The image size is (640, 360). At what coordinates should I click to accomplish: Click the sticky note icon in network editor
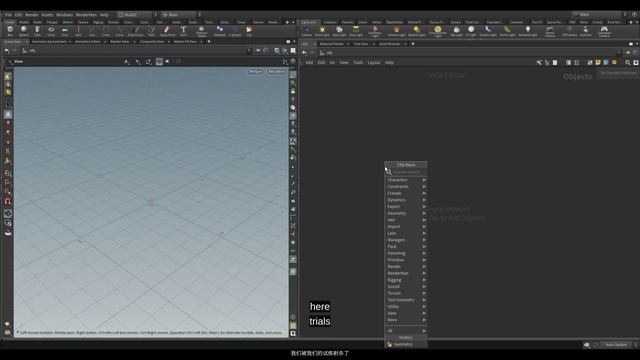point(598,62)
